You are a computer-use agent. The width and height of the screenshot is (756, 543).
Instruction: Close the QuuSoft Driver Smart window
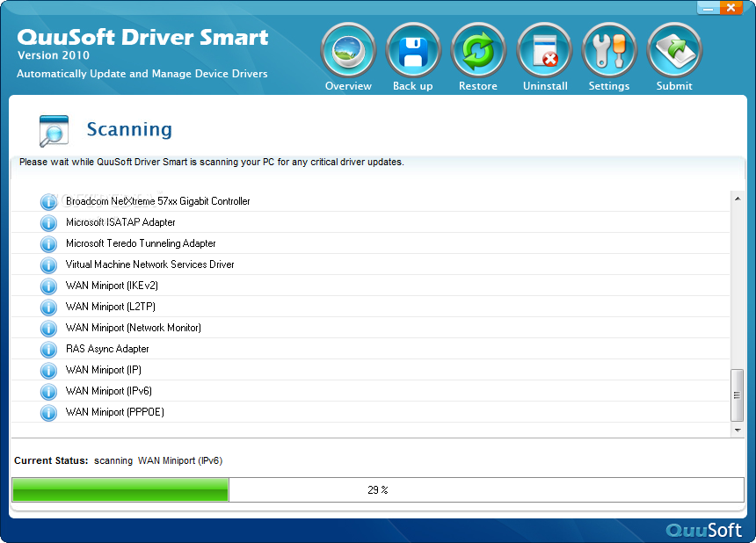point(731,8)
